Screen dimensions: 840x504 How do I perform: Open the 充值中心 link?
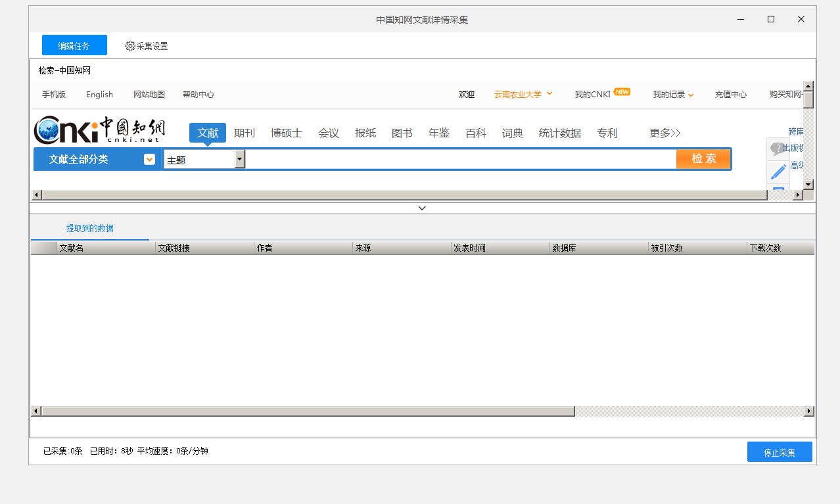pos(731,95)
